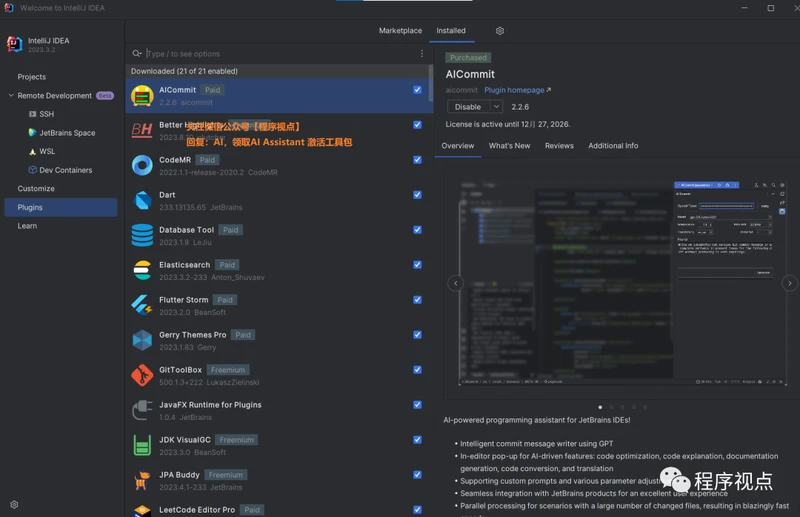This screenshot has width=800, height=517.
Task: Click the AICommit plugin icon
Action: [x=142, y=96]
